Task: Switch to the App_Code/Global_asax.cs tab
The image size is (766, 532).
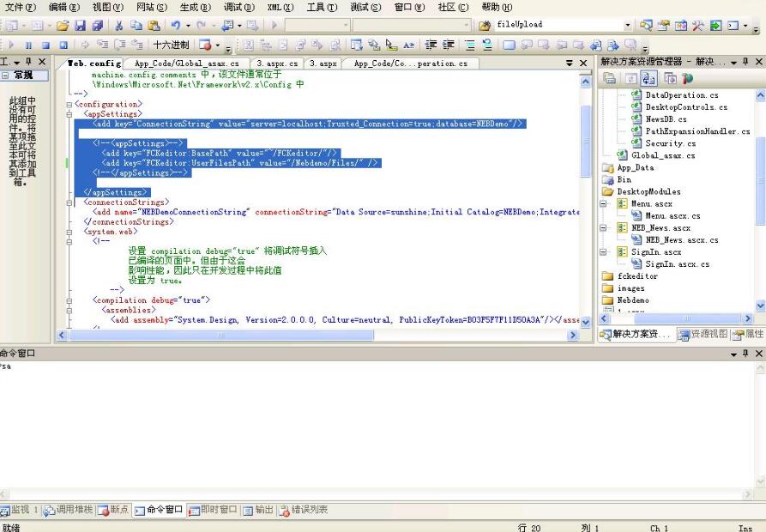Action: pos(187,63)
